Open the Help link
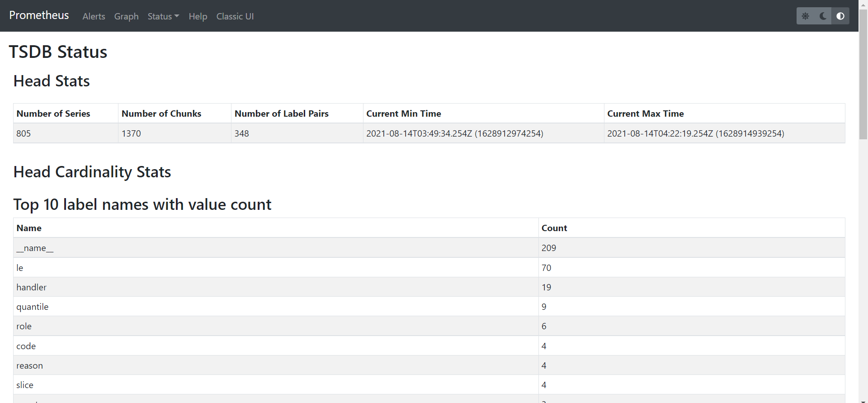This screenshot has width=868, height=403. 198,16
